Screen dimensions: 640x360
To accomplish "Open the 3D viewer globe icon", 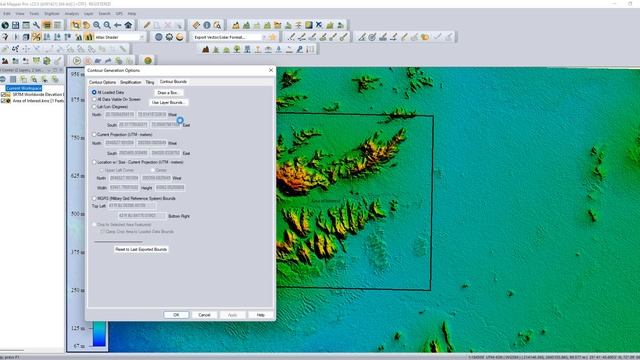I will coord(159,37).
